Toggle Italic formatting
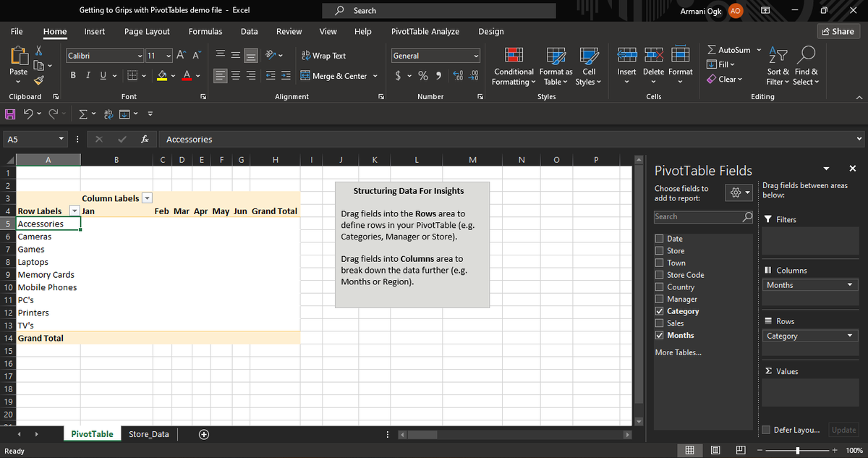Image resolution: width=868 pixels, height=458 pixels. click(x=88, y=75)
